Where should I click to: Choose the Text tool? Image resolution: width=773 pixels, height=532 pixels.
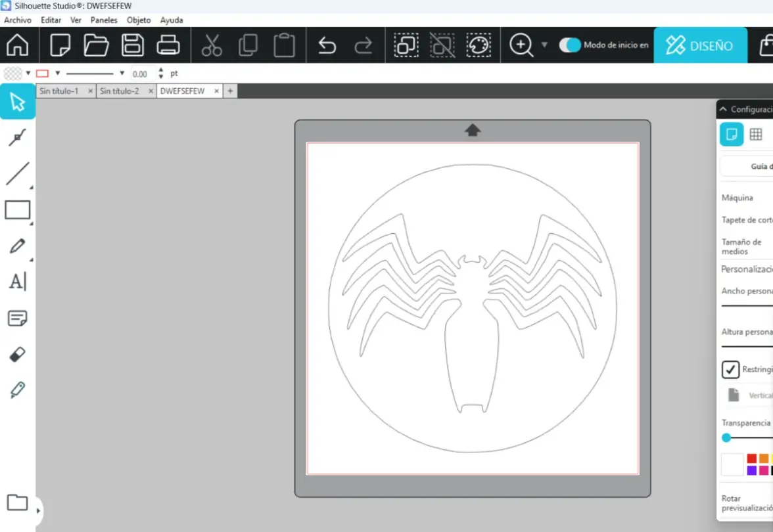[18, 282]
